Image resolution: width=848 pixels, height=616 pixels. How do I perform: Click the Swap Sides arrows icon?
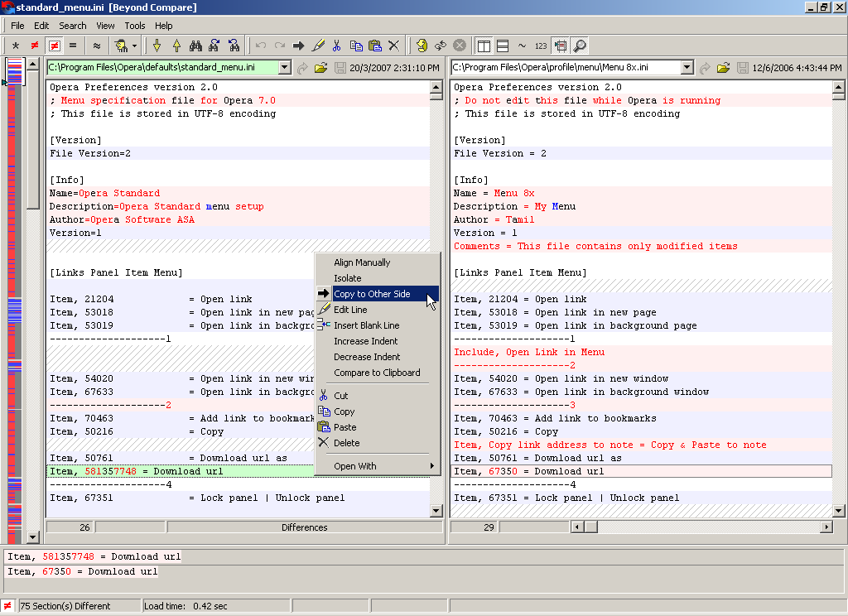(x=441, y=46)
